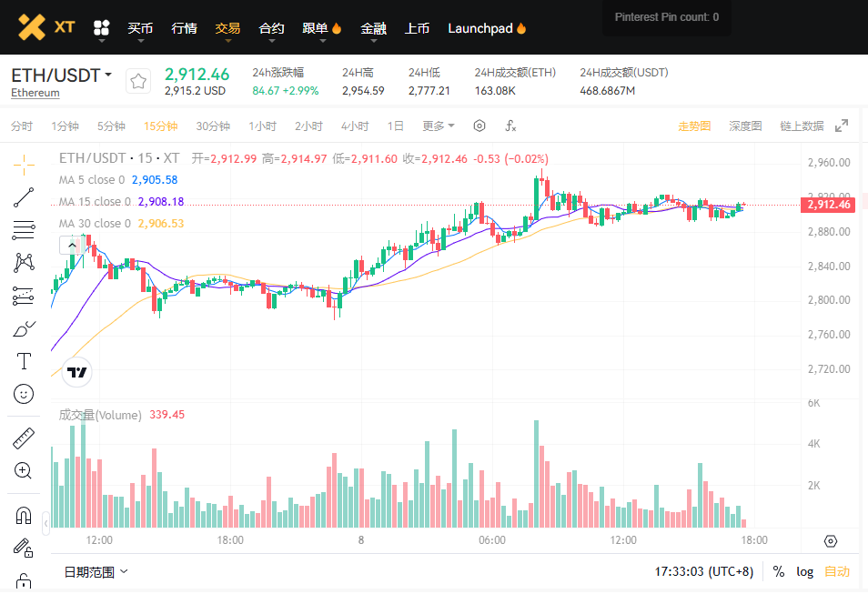Select the forecasting and measurement tool
The height and width of the screenshot is (594, 868).
click(24, 297)
